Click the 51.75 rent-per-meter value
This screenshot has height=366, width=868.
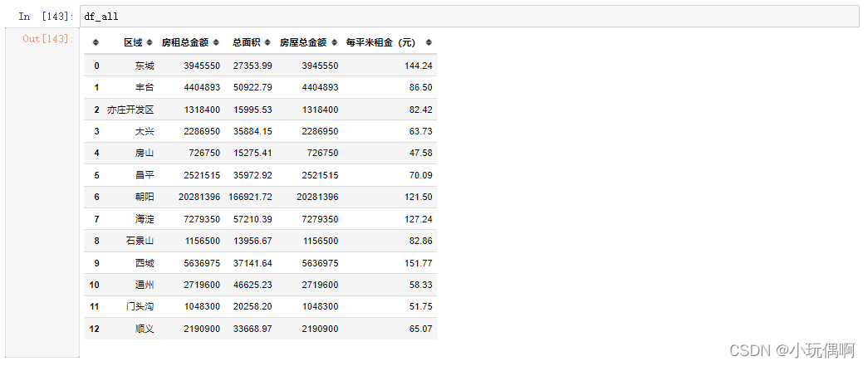point(421,306)
